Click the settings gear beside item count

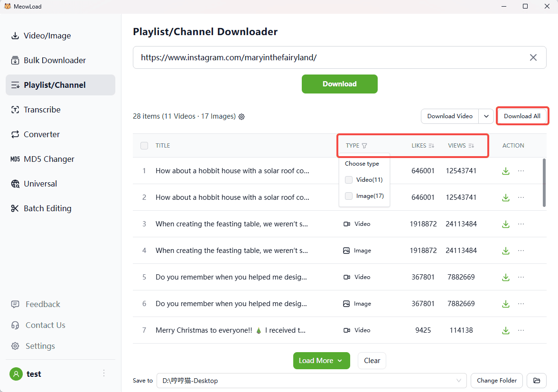(x=242, y=117)
